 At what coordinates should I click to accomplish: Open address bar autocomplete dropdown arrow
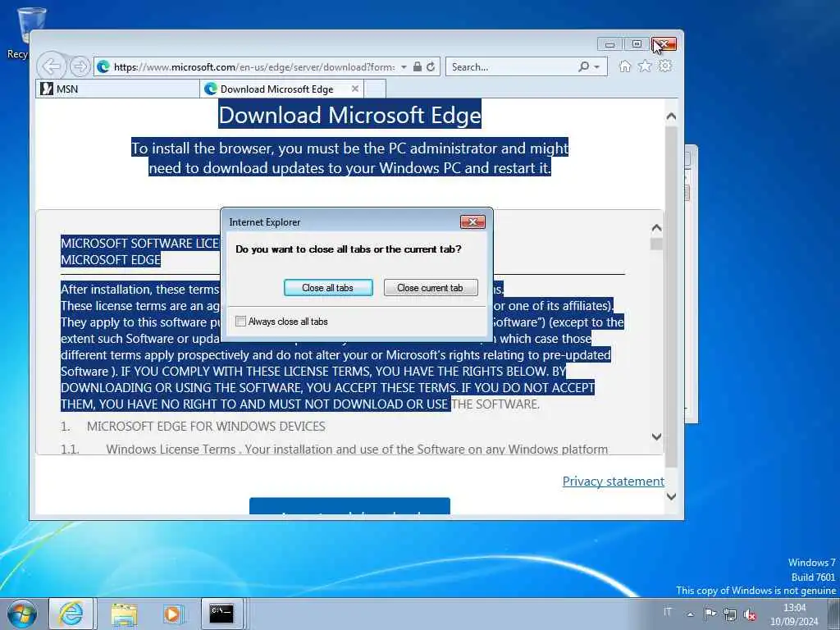[404, 67]
